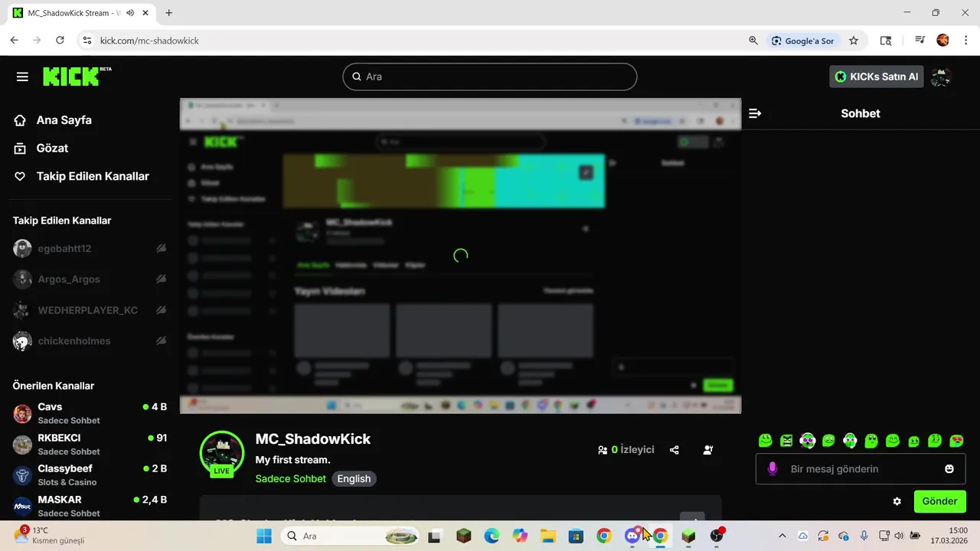Click the purple microphone icon in chat

click(x=773, y=469)
